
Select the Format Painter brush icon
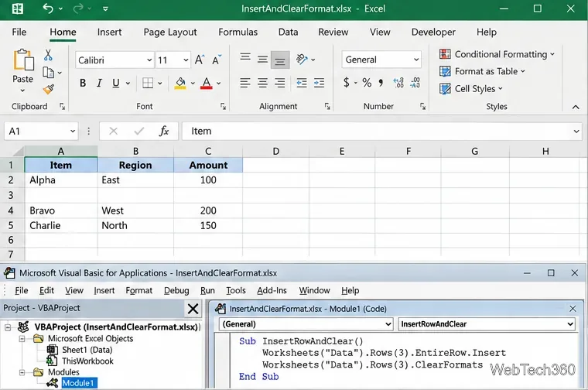tap(48, 89)
